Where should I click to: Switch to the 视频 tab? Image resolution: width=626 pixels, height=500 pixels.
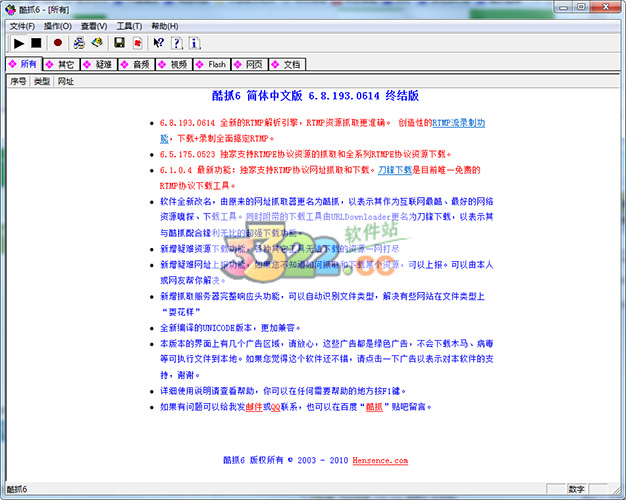174,64
